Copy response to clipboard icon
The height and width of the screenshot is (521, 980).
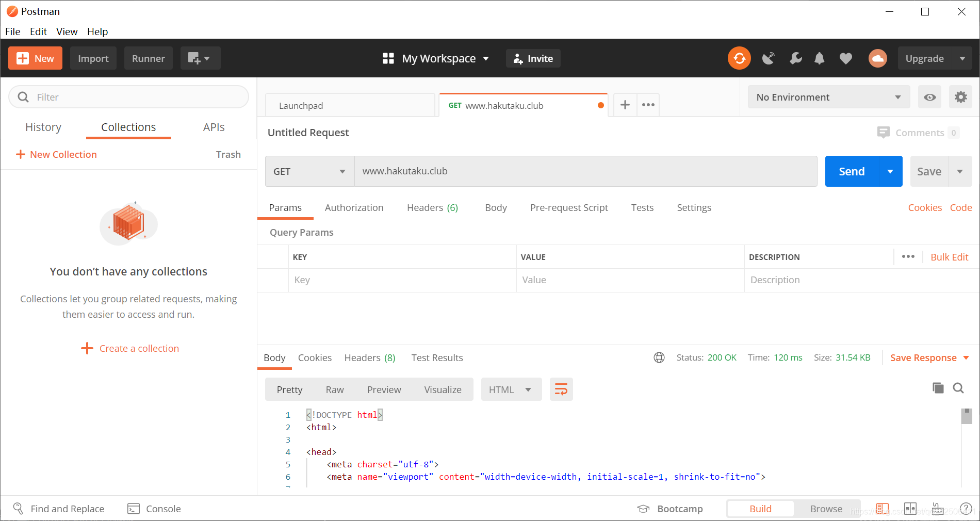point(938,388)
